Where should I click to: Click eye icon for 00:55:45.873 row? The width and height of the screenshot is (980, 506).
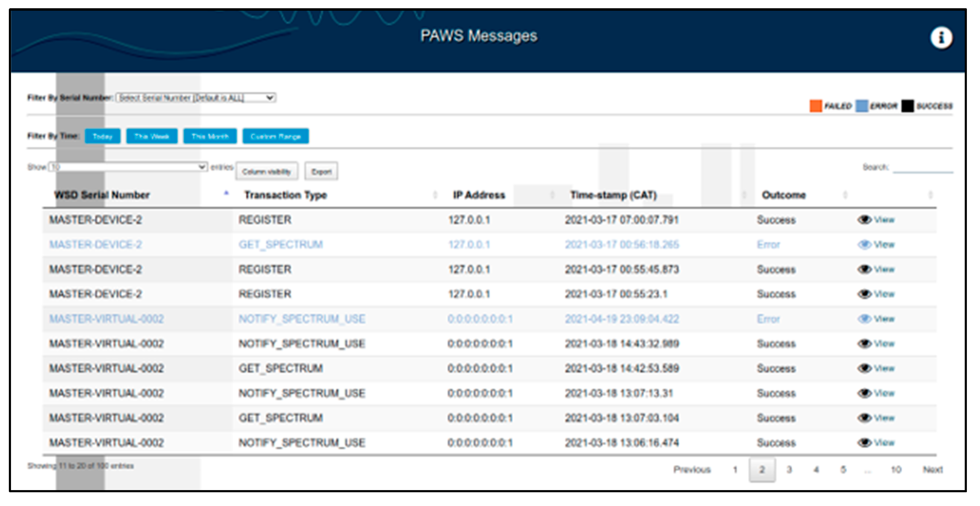point(864,269)
